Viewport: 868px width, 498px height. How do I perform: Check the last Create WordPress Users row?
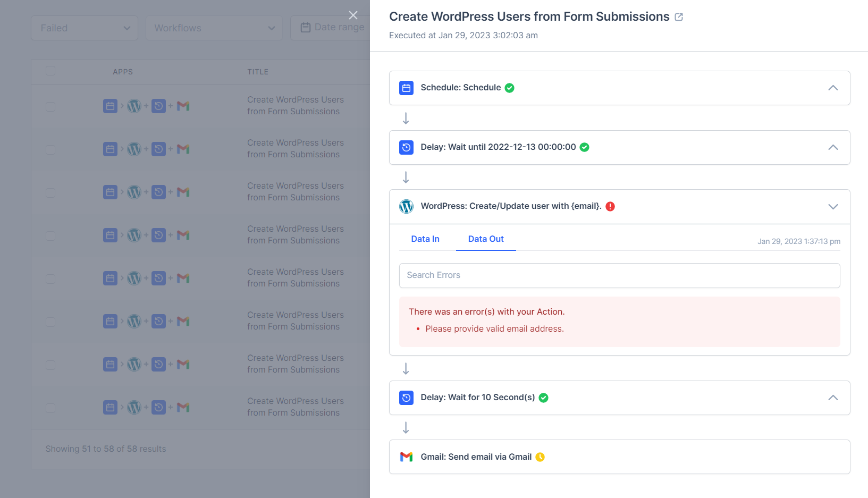pos(50,408)
